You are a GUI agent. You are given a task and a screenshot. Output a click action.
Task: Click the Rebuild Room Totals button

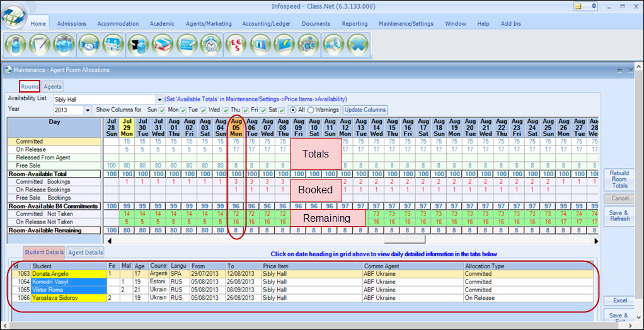619,179
